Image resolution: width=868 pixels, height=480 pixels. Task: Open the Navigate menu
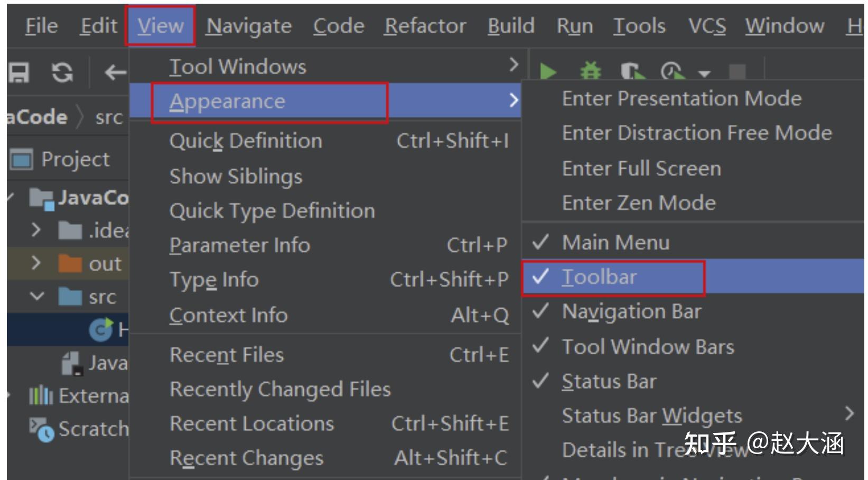point(248,26)
